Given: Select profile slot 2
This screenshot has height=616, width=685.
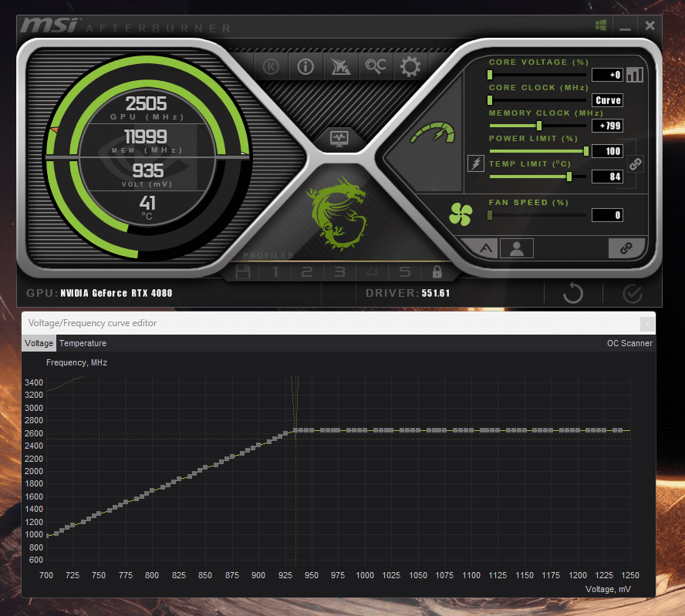Looking at the screenshot, I should tap(307, 272).
